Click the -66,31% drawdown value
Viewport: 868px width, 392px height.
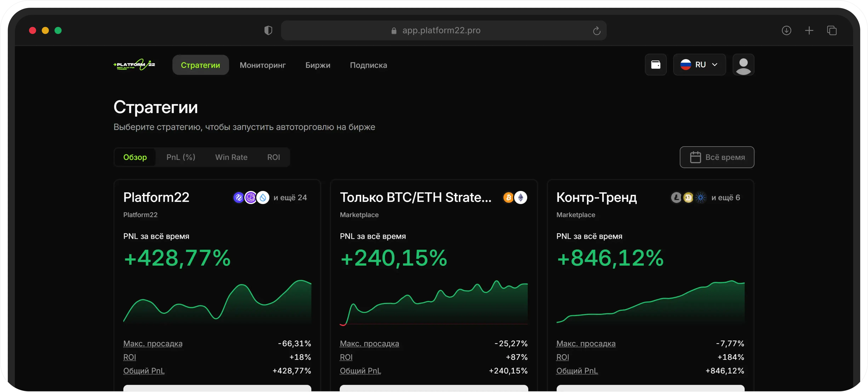294,344
